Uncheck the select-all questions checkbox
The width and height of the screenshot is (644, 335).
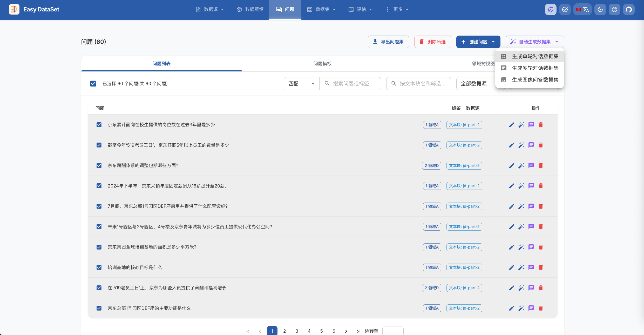pos(93,84)
